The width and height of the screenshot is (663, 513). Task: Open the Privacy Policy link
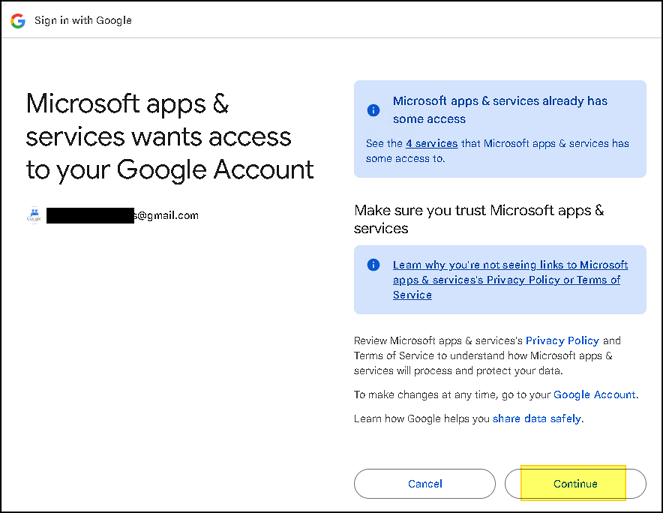(562, 340)
